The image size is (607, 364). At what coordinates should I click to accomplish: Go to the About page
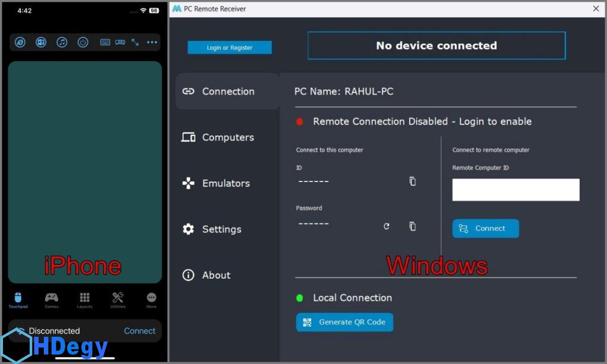216,275
